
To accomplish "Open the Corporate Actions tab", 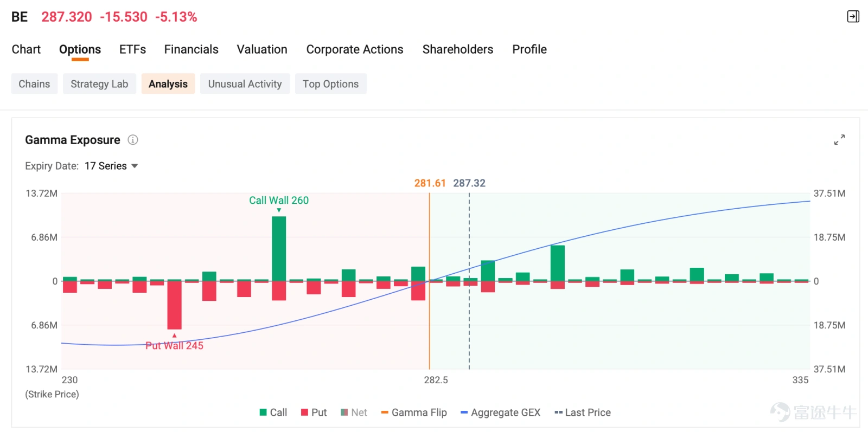I will tap(355, 49).
